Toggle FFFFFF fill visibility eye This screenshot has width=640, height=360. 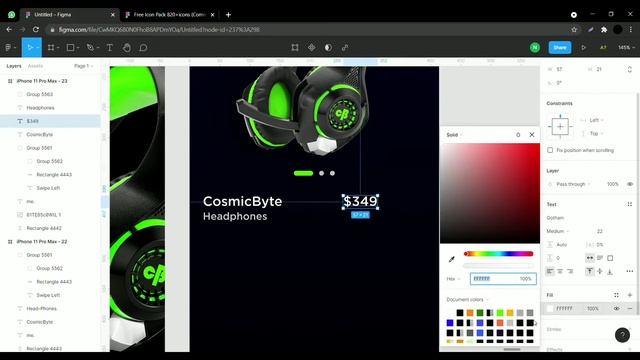[x=616, y=309]
